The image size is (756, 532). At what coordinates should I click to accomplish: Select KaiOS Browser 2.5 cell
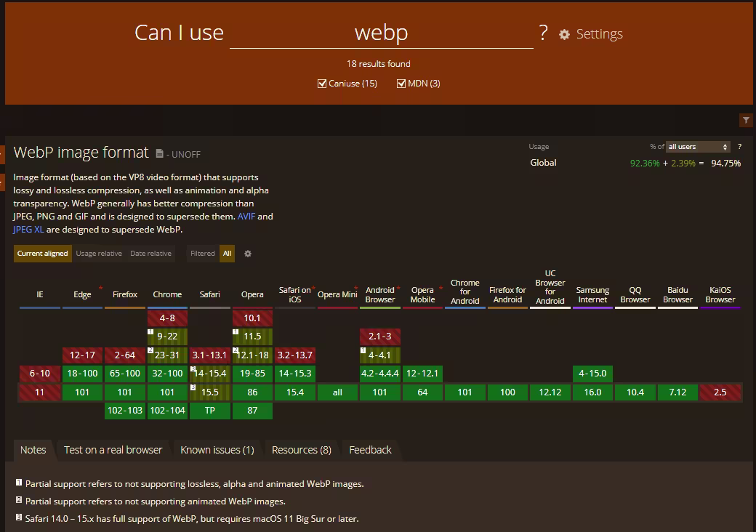tap(720, 392)
